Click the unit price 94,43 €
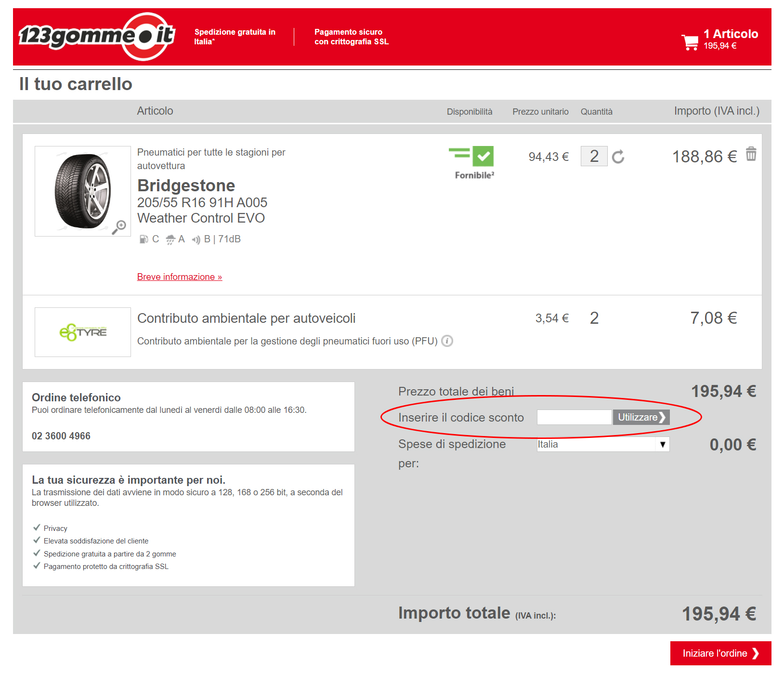Viewport: 784px width, 674px height. [549, 157]
